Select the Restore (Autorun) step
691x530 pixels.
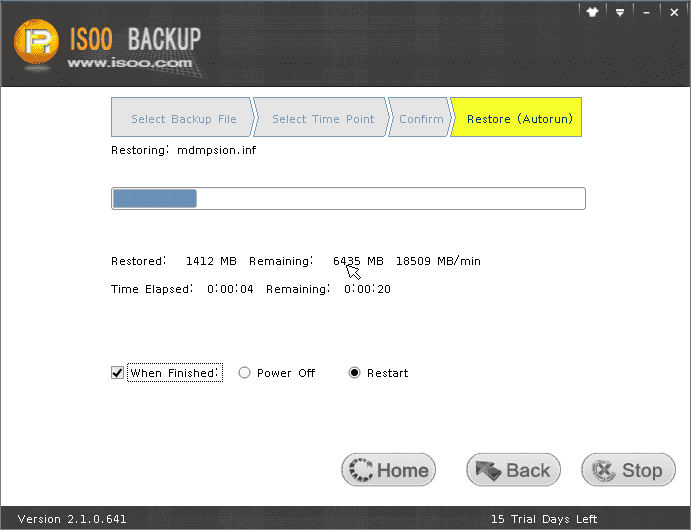pyautogui.click(x=516, y=117)
